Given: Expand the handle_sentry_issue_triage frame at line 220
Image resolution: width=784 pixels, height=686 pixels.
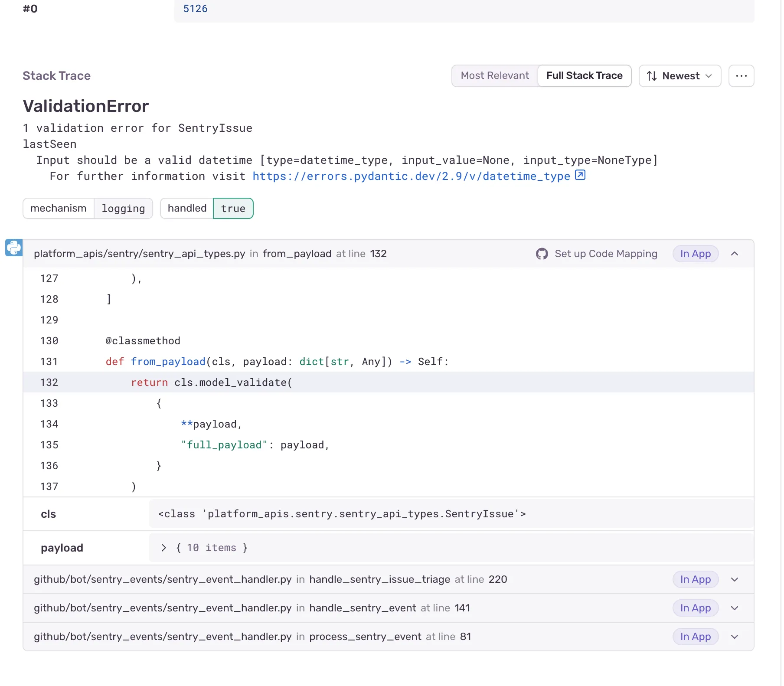Looking at the screenshot, I should tap(735, 579).
